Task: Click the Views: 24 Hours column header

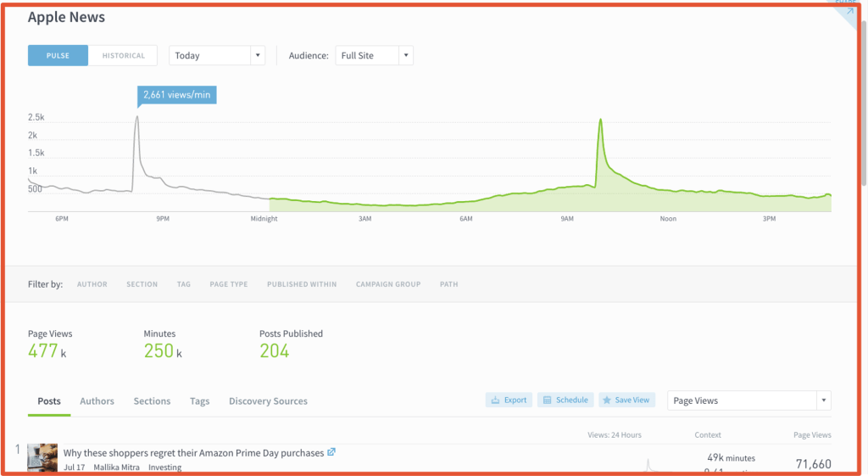Action: (x=615, y=435)
